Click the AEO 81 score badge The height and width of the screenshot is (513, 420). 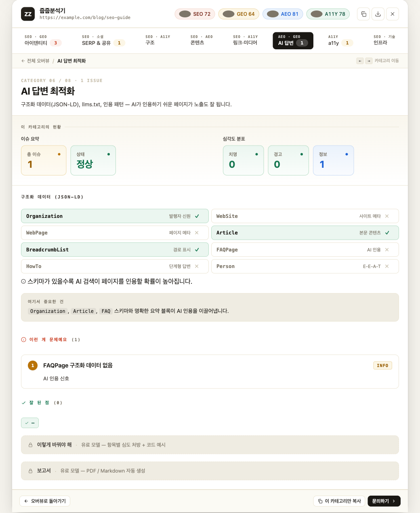click(283, 14)
